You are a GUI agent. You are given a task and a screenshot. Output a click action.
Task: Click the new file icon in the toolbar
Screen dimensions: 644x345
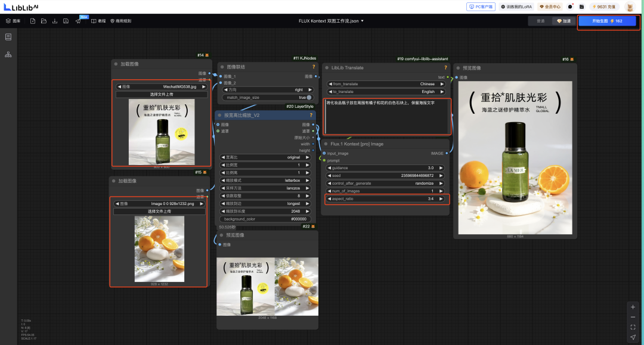(33, 21)
